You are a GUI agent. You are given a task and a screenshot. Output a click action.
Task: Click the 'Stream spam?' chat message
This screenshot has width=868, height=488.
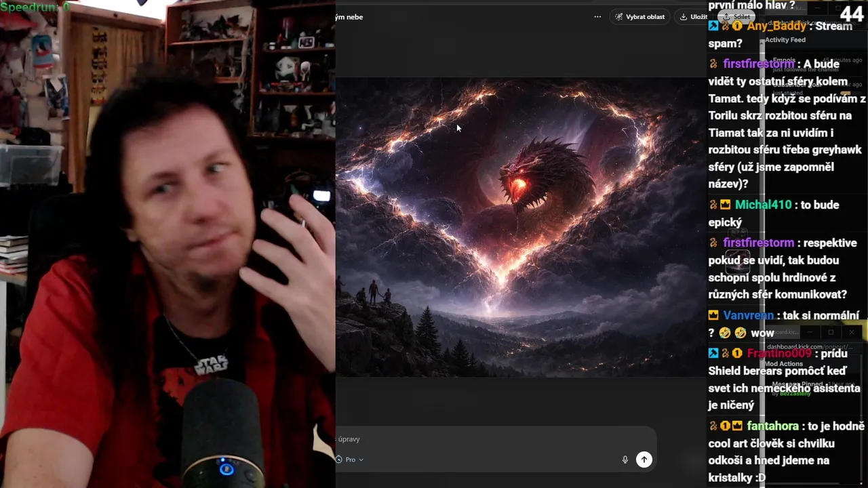(x=781, y=35)
